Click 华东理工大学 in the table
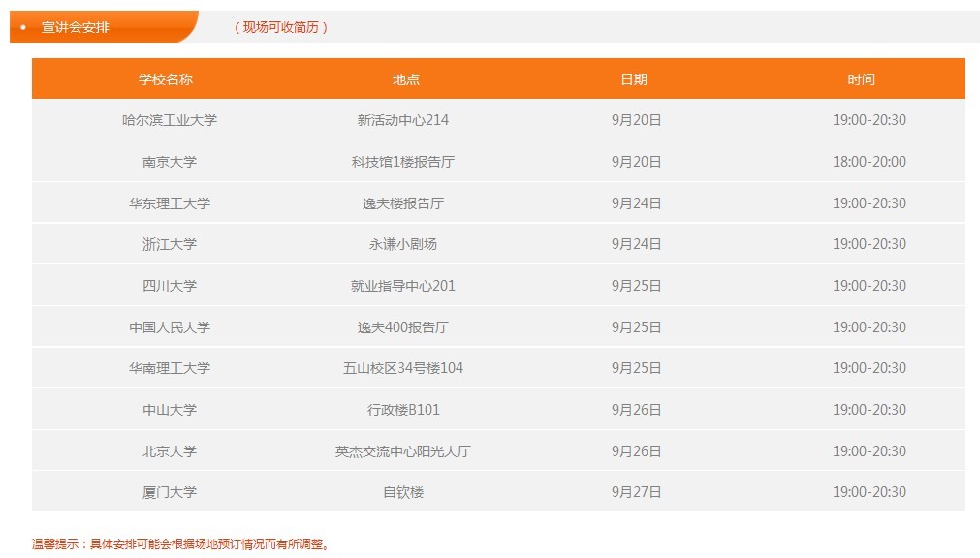980x558 pixels. coord(170,203)
